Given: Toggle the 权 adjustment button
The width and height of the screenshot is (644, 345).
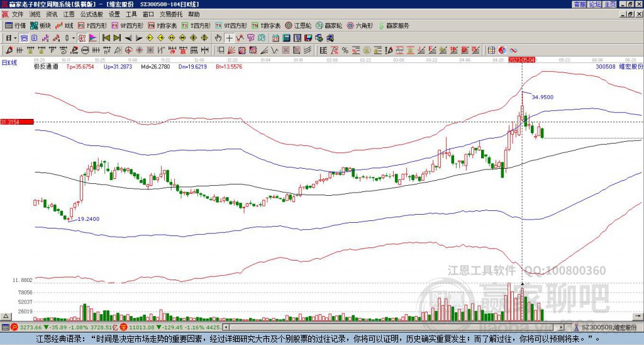Looking at the screenshot, I should coord(82,38).
